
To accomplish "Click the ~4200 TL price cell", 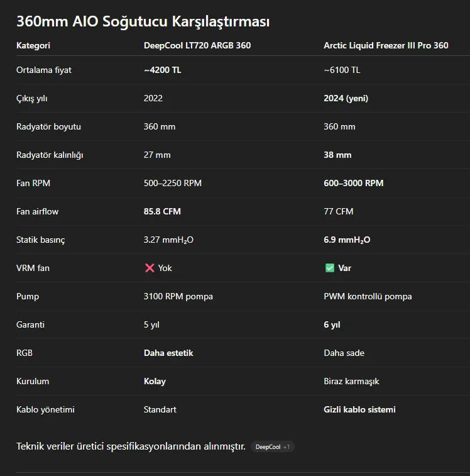I will tap(162, 70).
